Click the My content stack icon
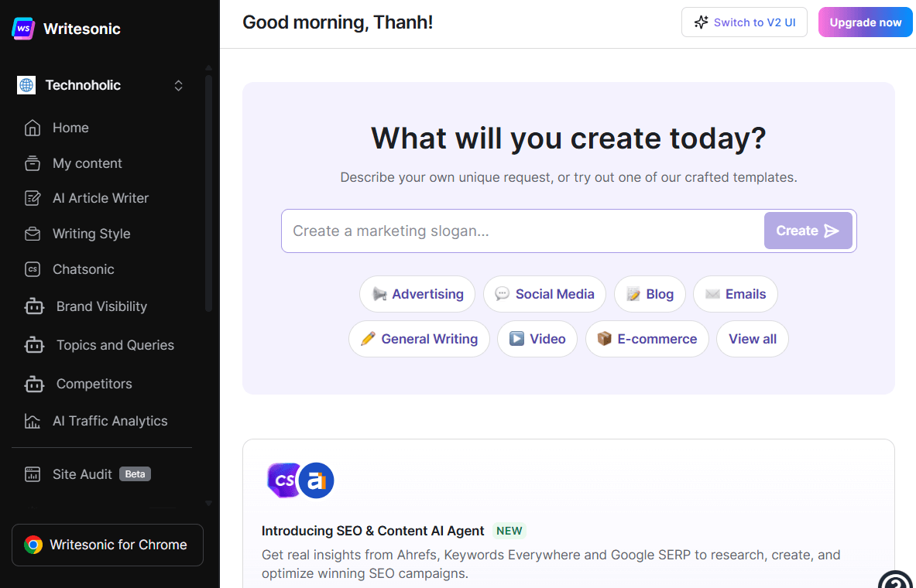This screenshot has height=588, width=916. 33,163
